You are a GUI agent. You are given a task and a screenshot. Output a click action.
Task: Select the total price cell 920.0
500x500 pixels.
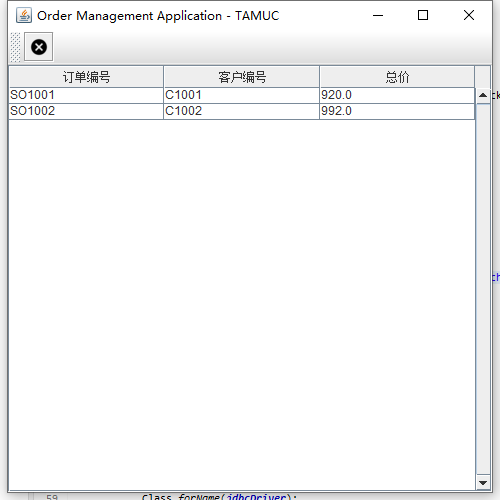(x=397, y=95)
